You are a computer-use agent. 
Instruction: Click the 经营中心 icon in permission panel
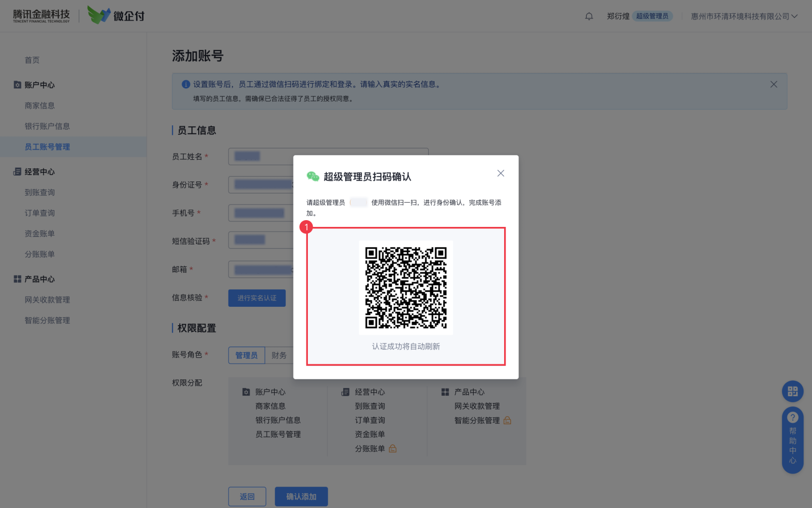point(346,392)
